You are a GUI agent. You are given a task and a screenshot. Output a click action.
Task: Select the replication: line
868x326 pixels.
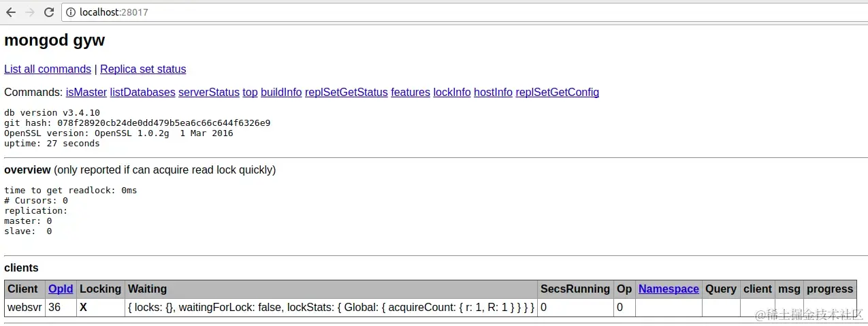coord(36,211)
